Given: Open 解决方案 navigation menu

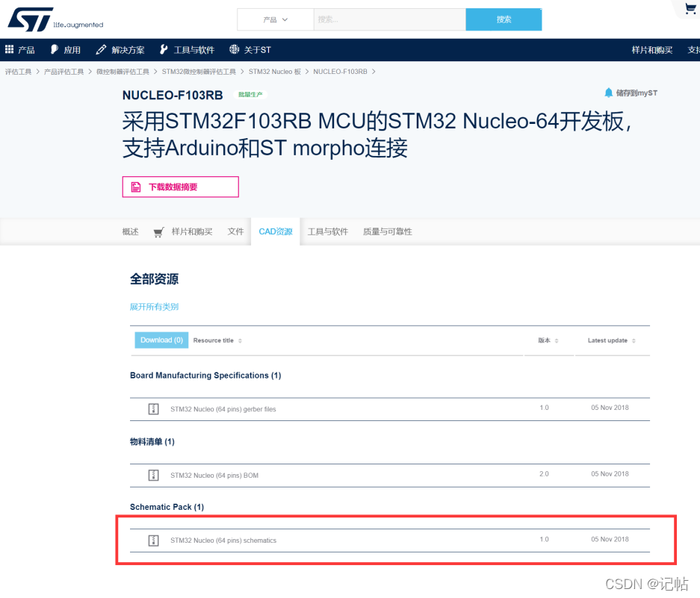Looking at the screenshot, I should (x=120, y=49).
